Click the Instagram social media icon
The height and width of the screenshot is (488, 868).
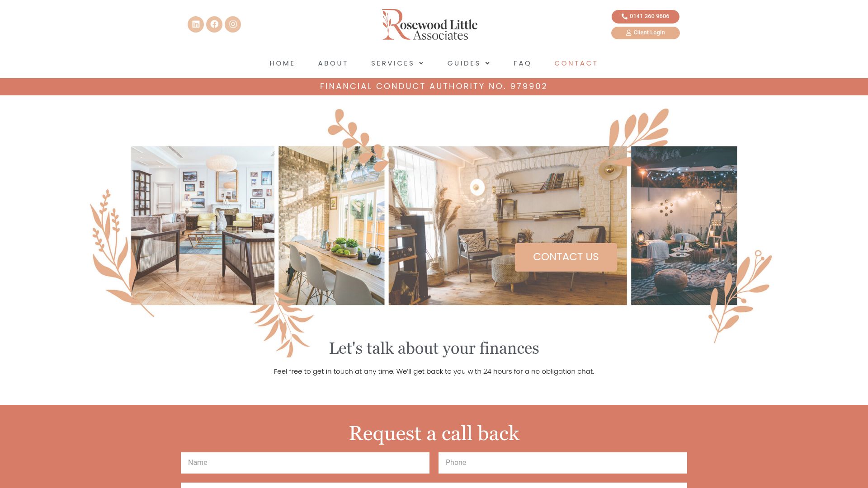pyautogui.click(x=232, y=24)
